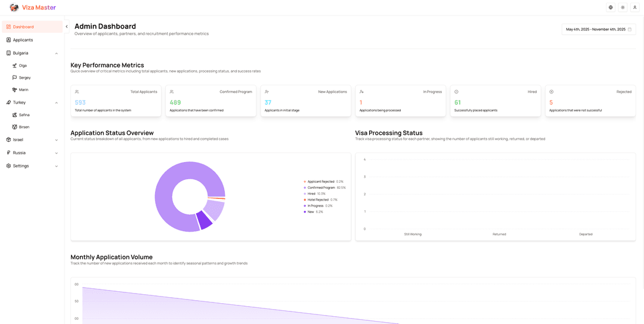Click the Olga partner icon
Screen dimensions: 644x324
click(15, 65)
